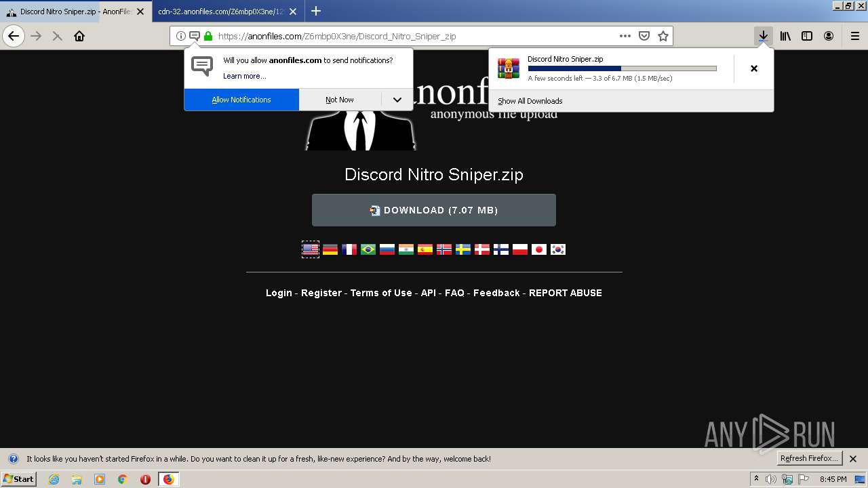
Task: Open Internet Explorer from the taskbar
Action: (54, 479)
